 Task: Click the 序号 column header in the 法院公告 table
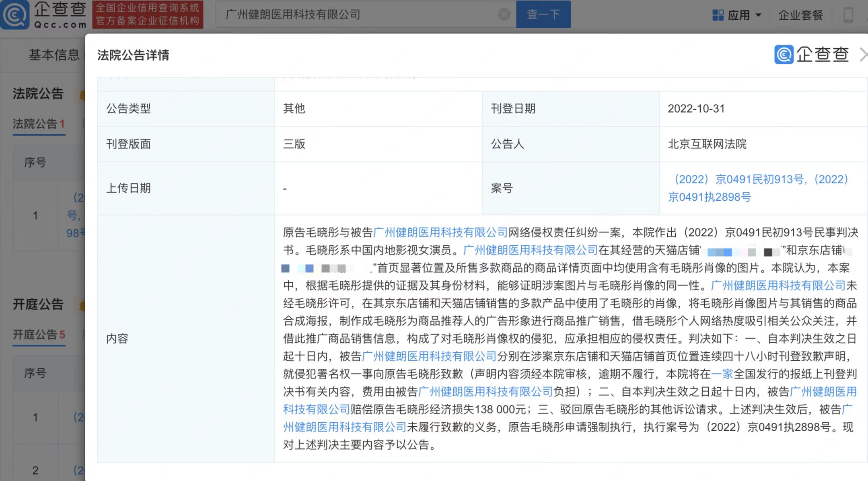[35, 162]
